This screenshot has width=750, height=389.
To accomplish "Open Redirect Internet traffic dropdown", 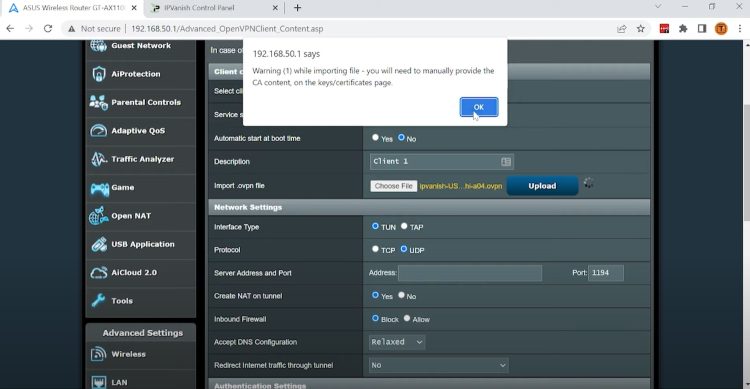I will pyautogui.click(x=439, y=365).
